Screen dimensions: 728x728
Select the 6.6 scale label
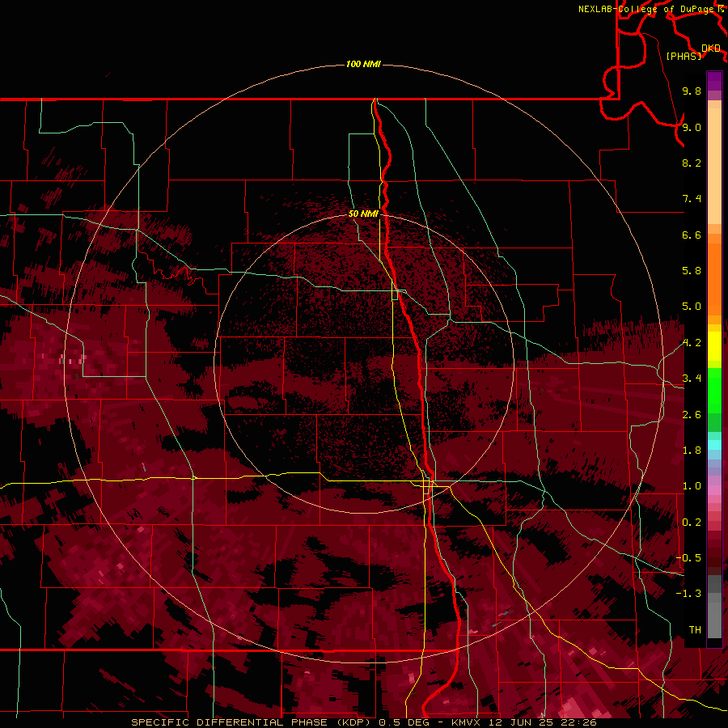692,235
